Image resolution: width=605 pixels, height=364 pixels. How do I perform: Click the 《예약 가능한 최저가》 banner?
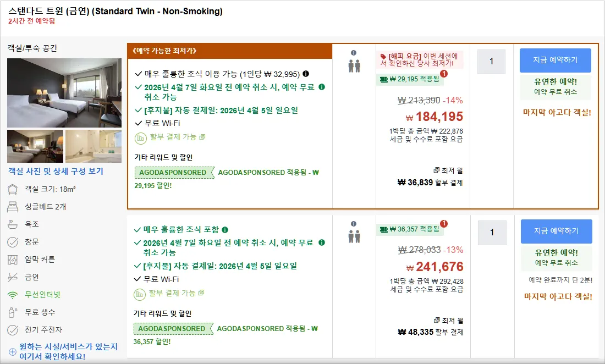pyautogui.click(x=230, y=51)
